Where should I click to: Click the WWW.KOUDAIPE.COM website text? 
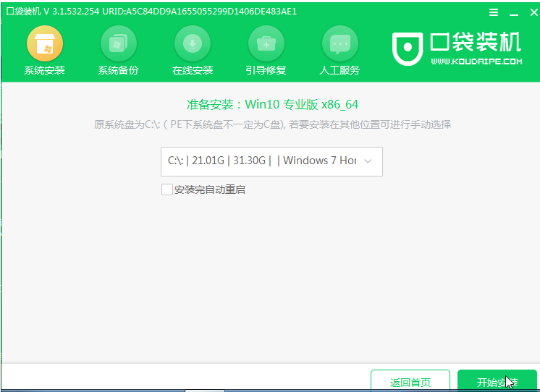[x=476, y=61]
